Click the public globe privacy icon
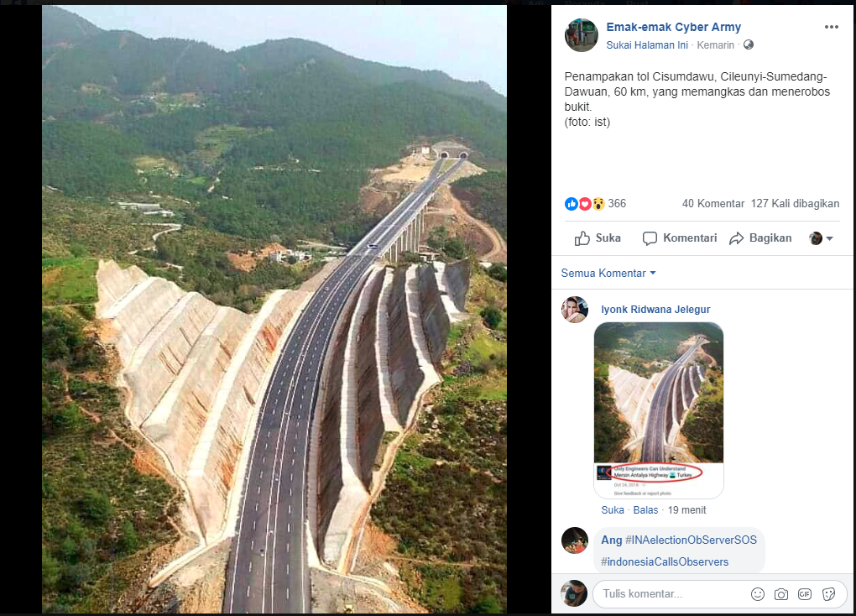Image resolution: width=856 pixels, height=616 pixels. pyautogui.click(x=749, y=44)
